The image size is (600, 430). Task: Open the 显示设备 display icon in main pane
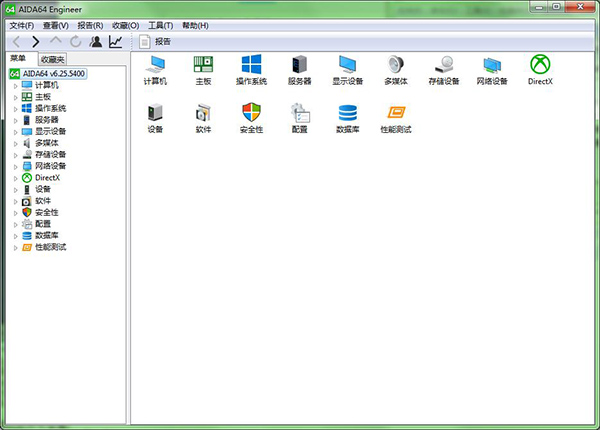pyautogui.click(x=347, y=70)
